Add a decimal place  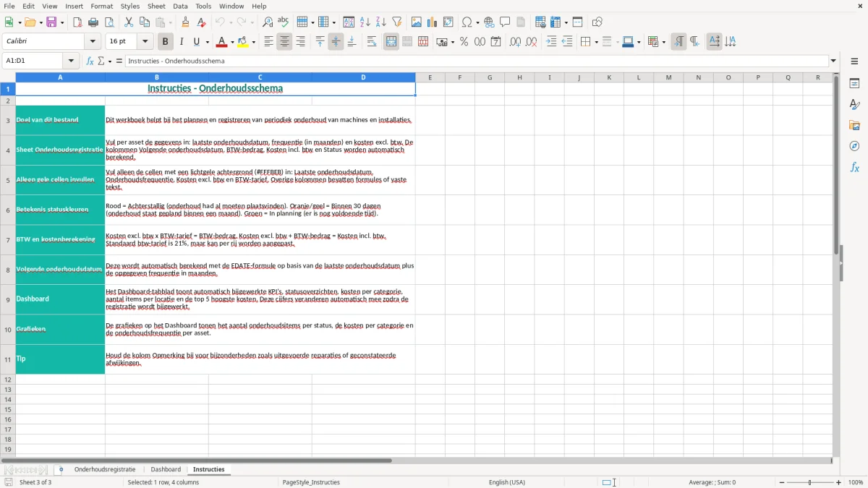[x=516, y=42]
